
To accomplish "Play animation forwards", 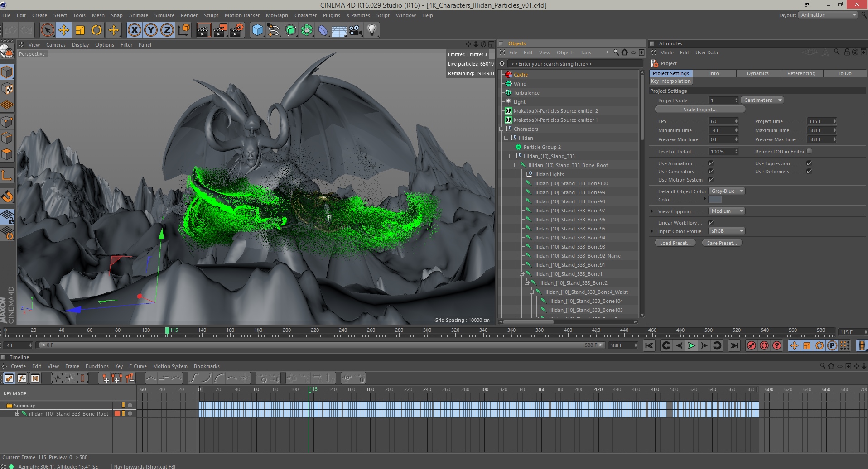I will click(691, 345).
